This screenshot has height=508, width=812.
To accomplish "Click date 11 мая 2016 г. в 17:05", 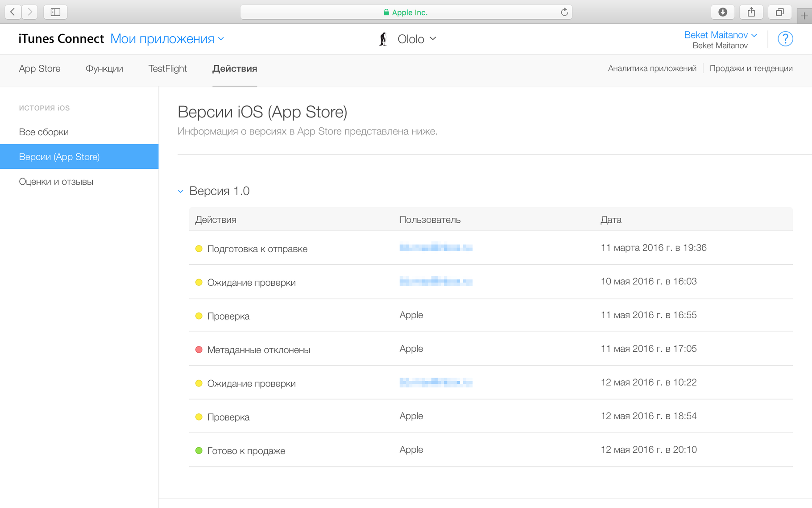I will pos(649,349).
